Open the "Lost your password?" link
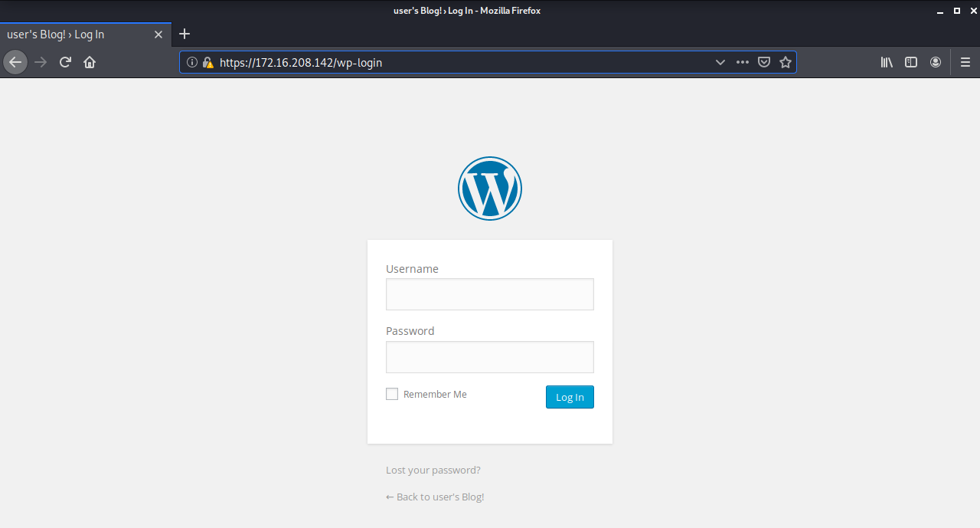 click(433, 470)
